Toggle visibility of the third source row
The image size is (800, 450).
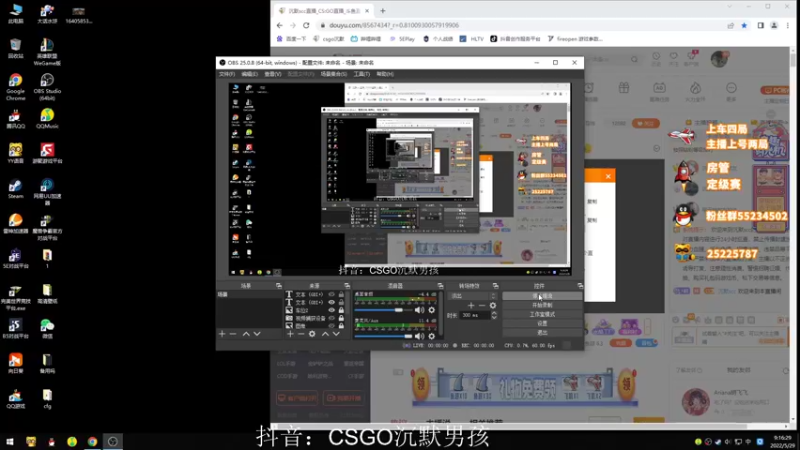pos(332,310)
